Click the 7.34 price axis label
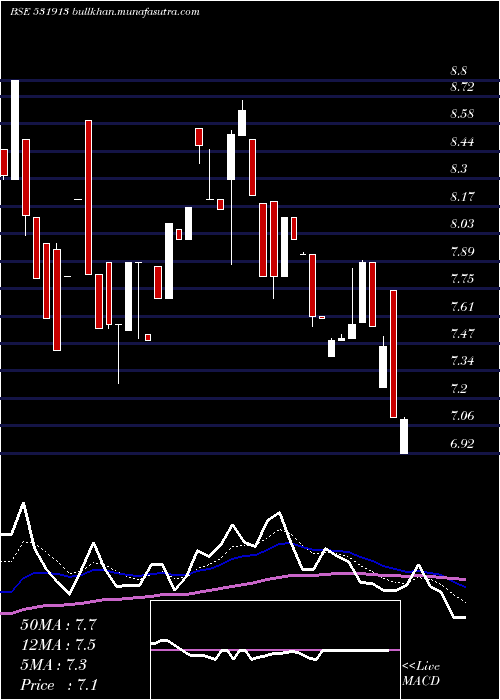Screen dimensions: 500x700 point(462,361)
